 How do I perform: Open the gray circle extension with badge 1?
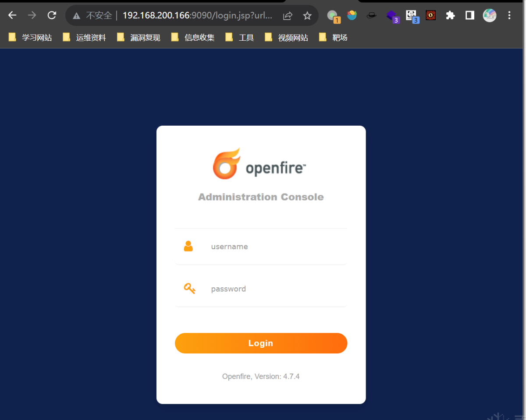pos(334,16)
